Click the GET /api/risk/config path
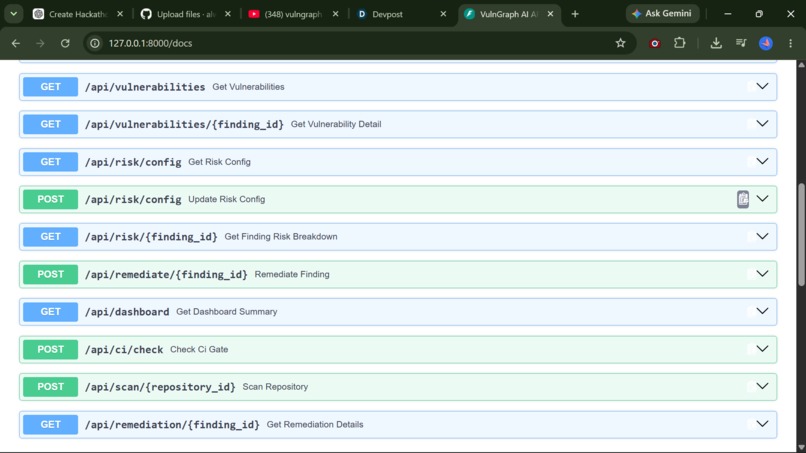Screen dimensions: 806x453 [133, 162]
